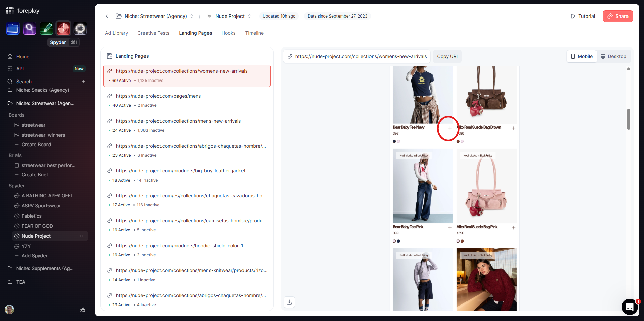Select mens-knitwear landing page row

click(187, 275)
